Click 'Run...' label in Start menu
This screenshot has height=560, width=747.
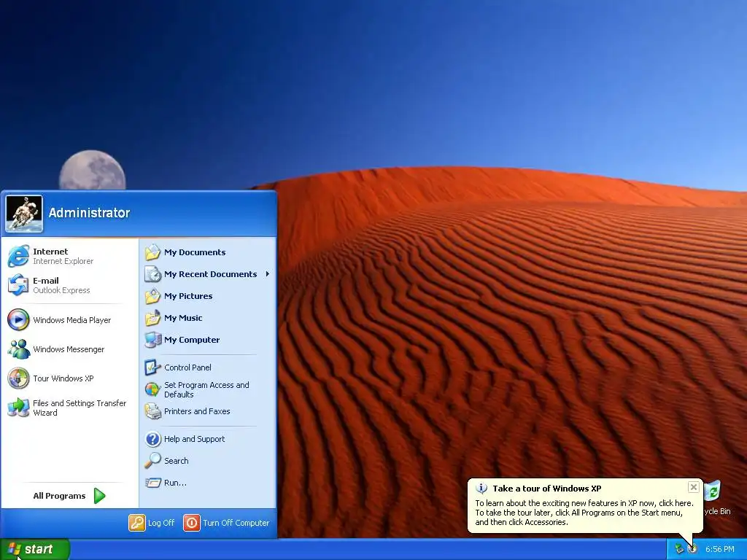[175, 483]
